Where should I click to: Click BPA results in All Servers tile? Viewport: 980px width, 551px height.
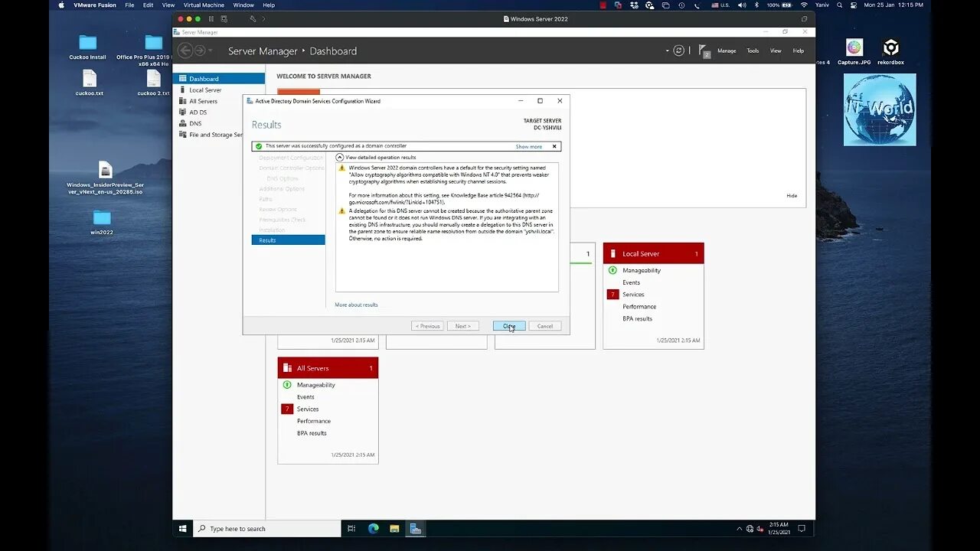(x=312, y=433)
